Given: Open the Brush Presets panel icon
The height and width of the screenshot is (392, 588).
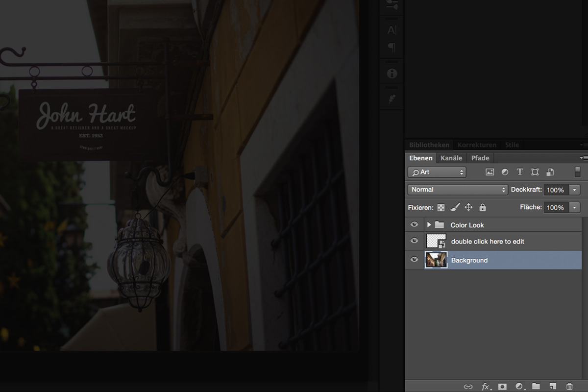Looking at the screenshot, I should (x=392, y=4).
